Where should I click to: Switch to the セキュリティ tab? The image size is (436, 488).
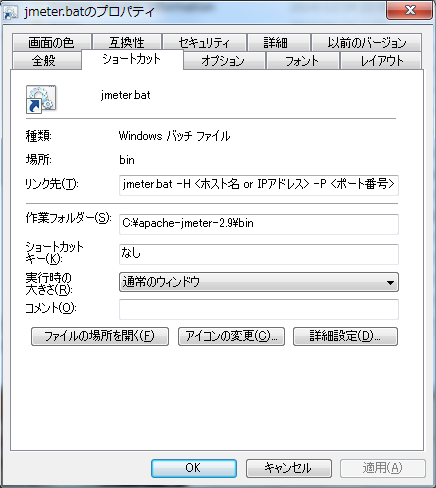[204, 42]
